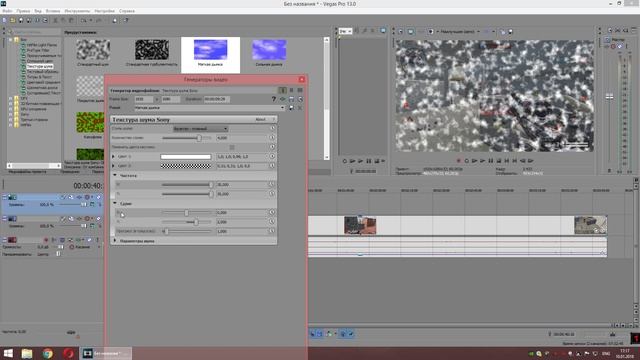Open the Preset dropdown with the soft clouds preset
Image resolution: width=640 pixels, height=360 pixels.
click(210, 108)
